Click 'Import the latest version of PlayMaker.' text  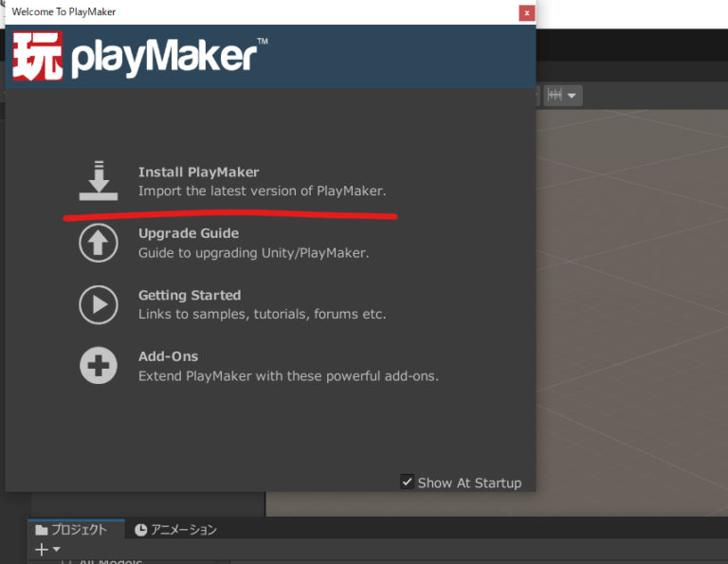point(263,191)
